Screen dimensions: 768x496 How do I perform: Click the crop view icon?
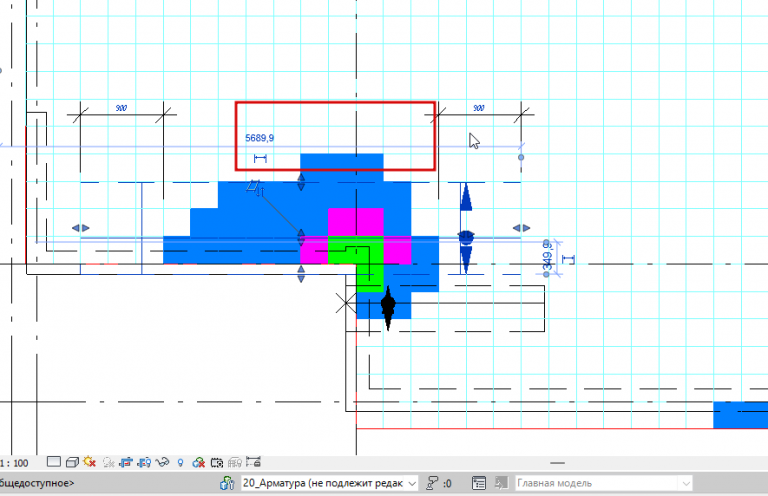(126, 462)
